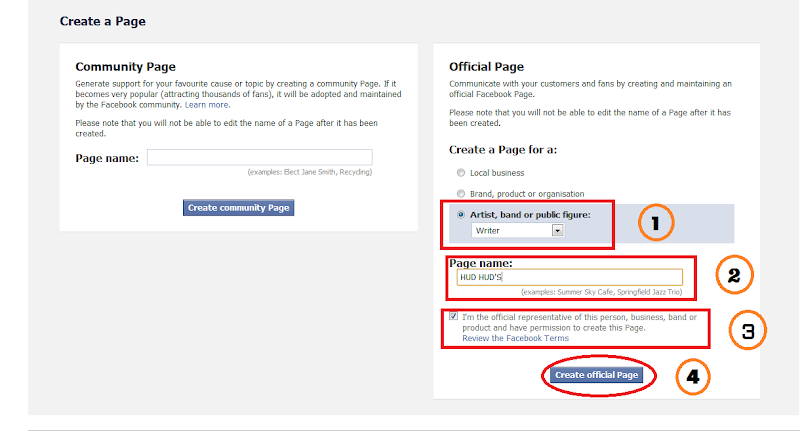Click the Community Page heading

126,67
